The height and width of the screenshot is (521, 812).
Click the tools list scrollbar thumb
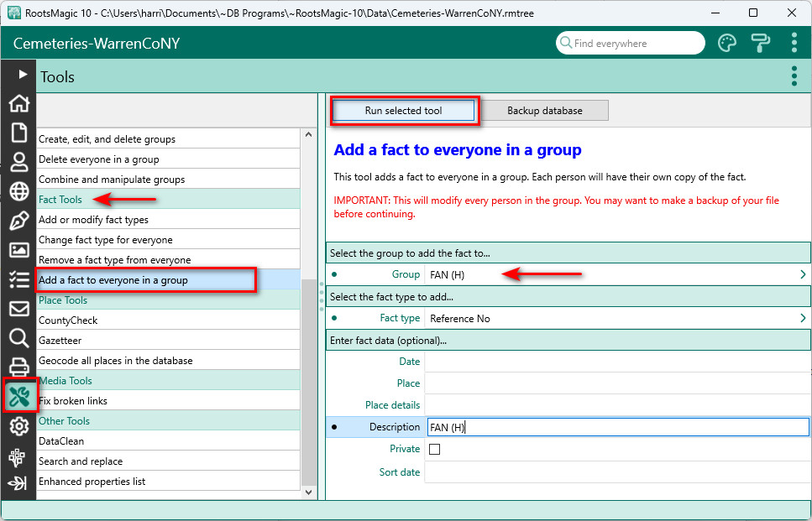pyautogui.click(x=309, y=382)
